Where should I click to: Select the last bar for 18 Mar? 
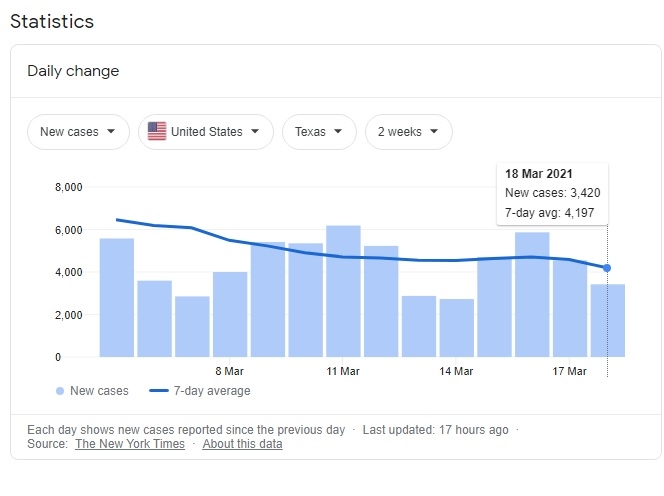(x=607, y=320)
